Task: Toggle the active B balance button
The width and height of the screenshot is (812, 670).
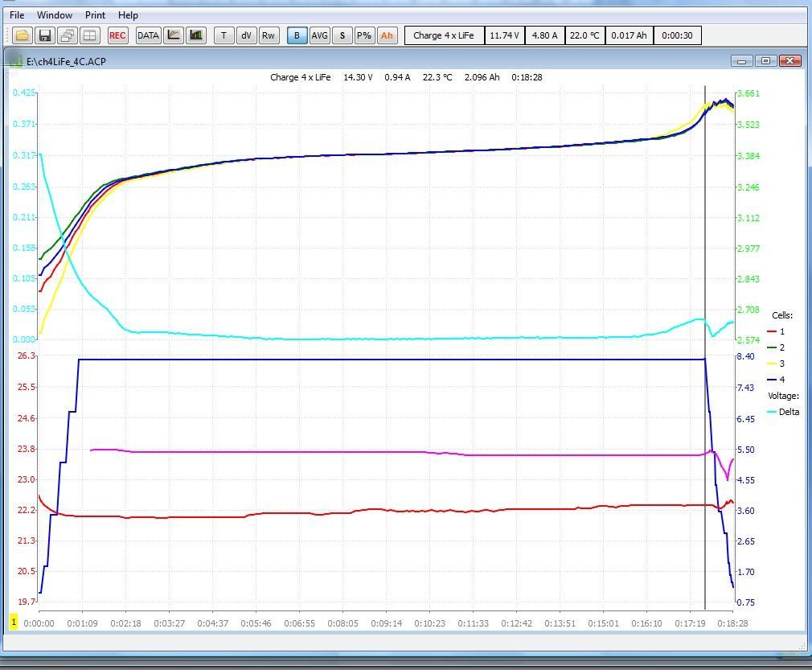Action: point(297,35)
